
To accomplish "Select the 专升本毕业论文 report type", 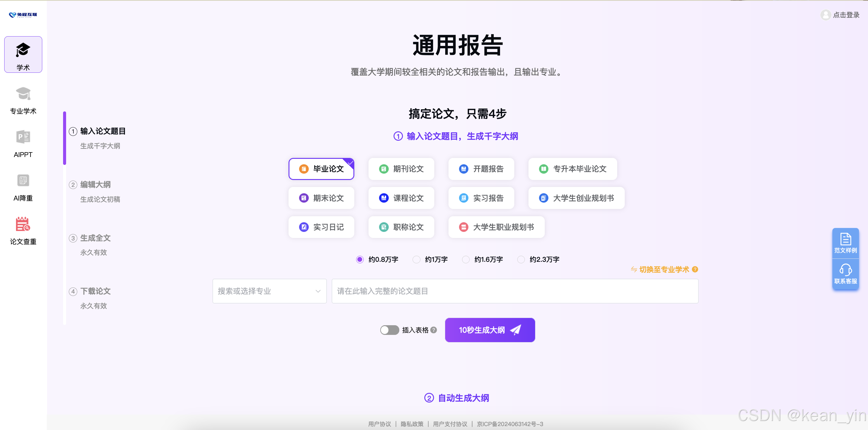I will (x=573, y=169).
